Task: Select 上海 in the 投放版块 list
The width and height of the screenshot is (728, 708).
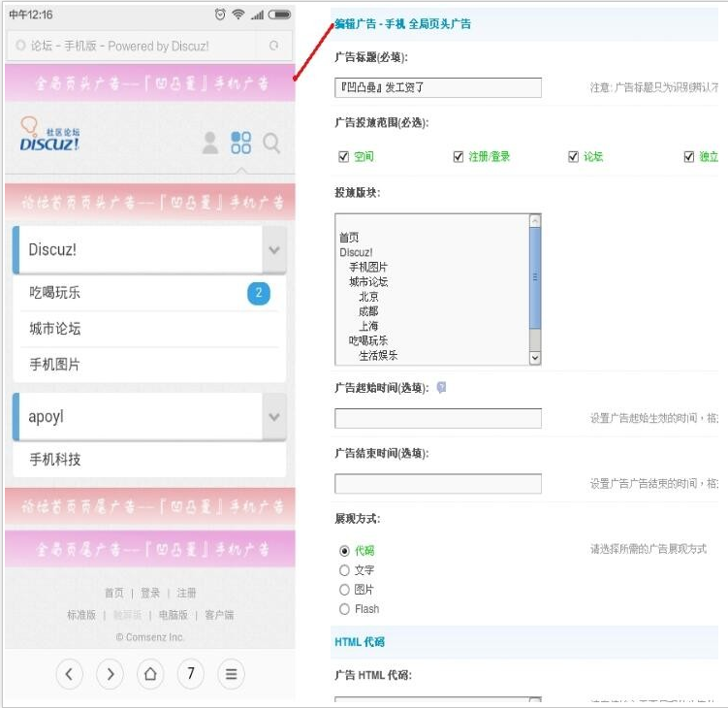Action: [x=368, y=326]
